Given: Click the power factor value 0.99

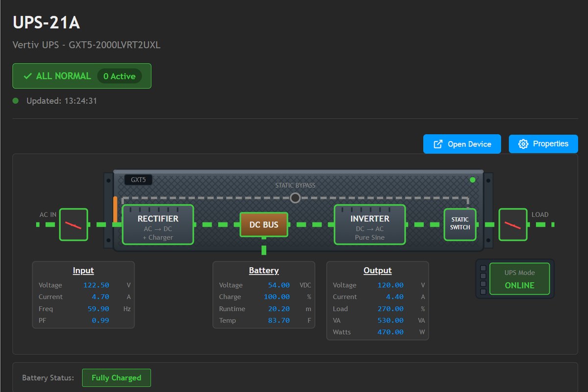Looking at the screenshot, I should click(100, 320).
